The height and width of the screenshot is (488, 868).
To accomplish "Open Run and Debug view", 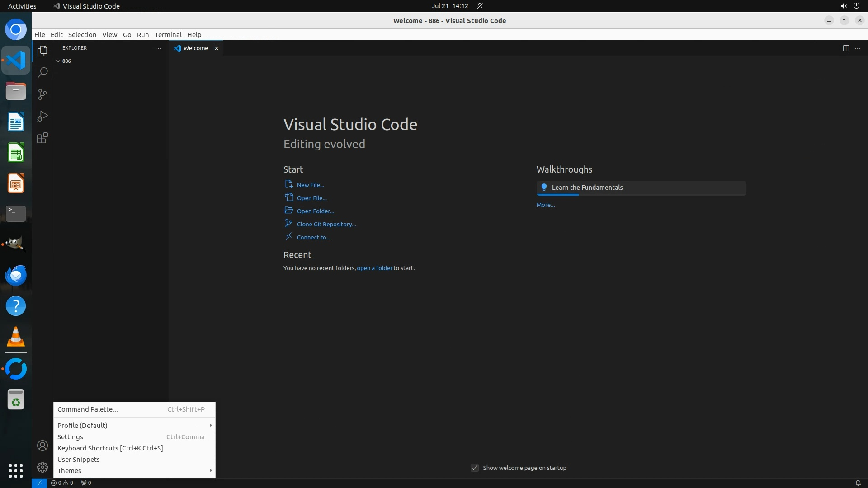I will [42, 116].
